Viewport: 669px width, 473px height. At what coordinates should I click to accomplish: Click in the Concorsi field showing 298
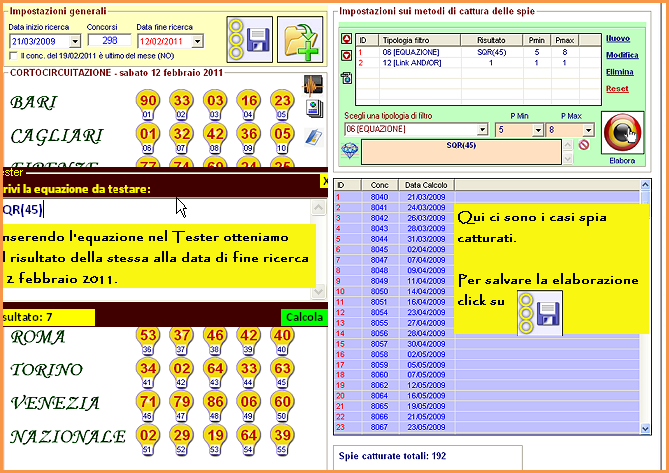coord(110,40)
